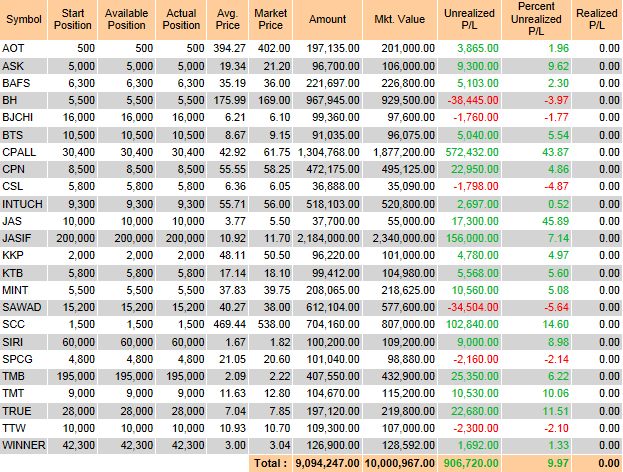Screen dimensions: 623x472
Task: Select the AOT symbol row
Action: coord(14,48)
